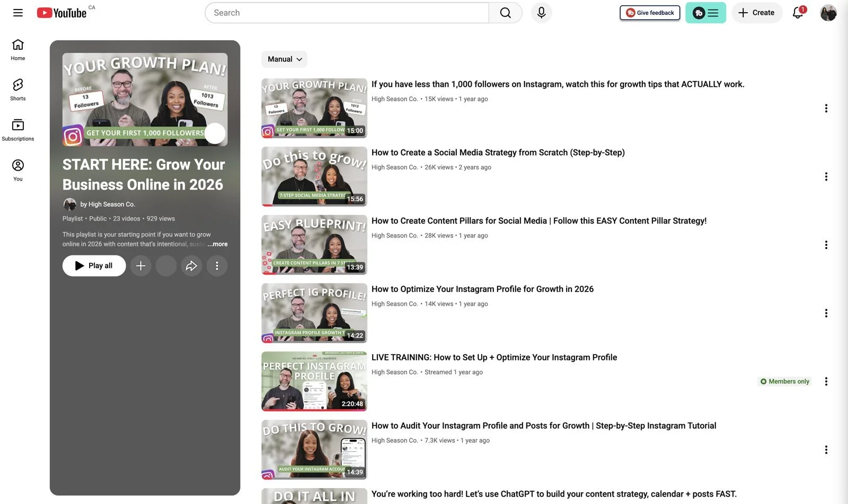Click Give feedback button

pyautogui.click(x=650, y=13)
